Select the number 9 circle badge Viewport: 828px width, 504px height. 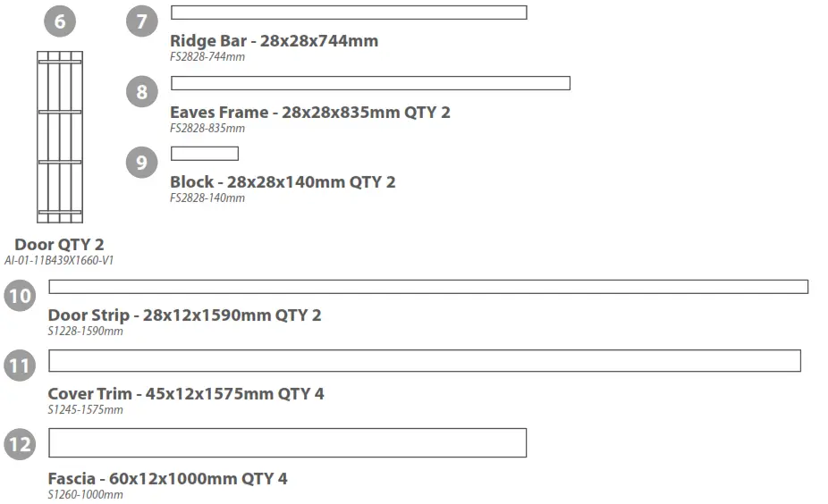(141, 162)
